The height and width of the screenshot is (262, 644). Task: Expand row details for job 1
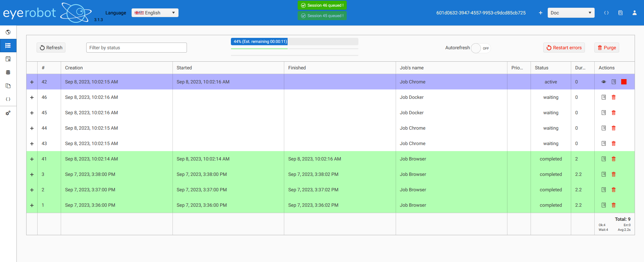pyautogui.click(x=32, y=205)
